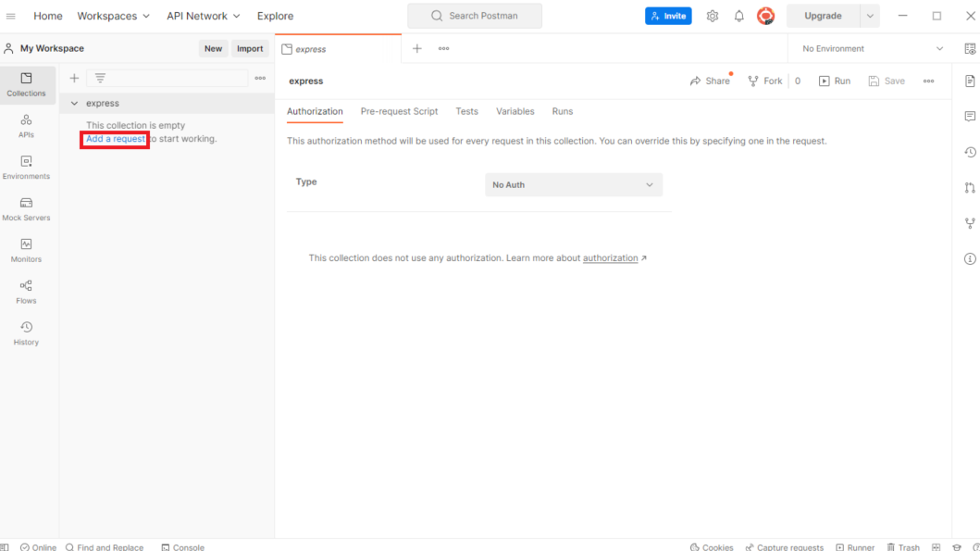The height and width of the screenshot is (551, 980).
Task: Open Console in status bar
Action: [x=182, y=546]
